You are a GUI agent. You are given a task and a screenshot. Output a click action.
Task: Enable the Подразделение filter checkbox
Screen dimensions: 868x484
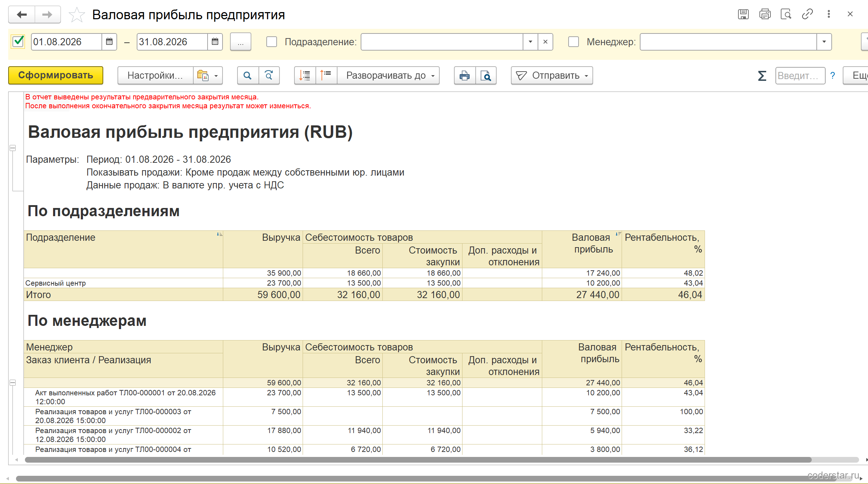coord(272,42)
